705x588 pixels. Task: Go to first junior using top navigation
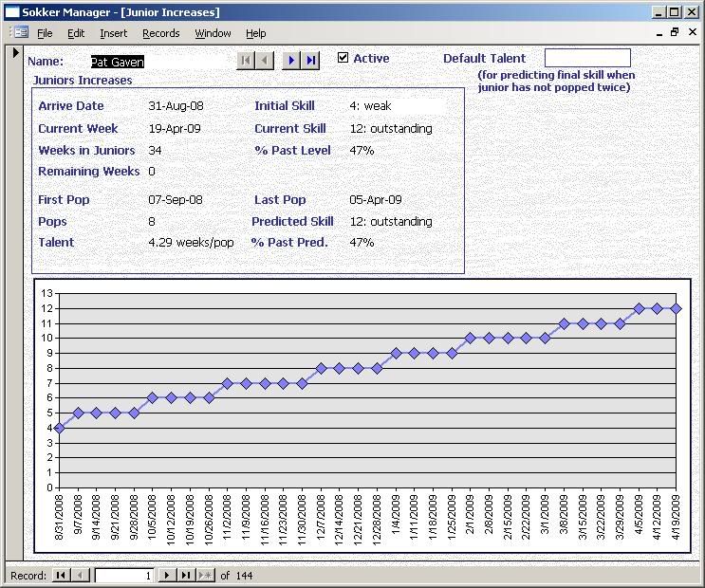246,60
